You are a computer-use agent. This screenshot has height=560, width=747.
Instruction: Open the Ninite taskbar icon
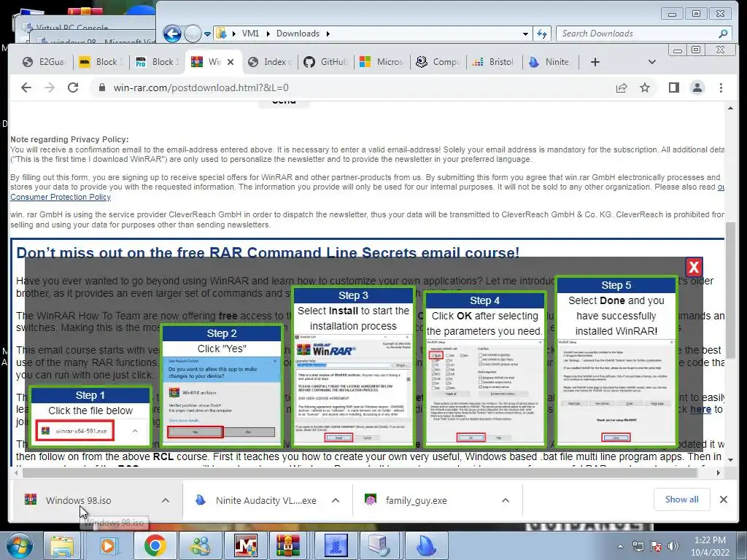(427, 545)
